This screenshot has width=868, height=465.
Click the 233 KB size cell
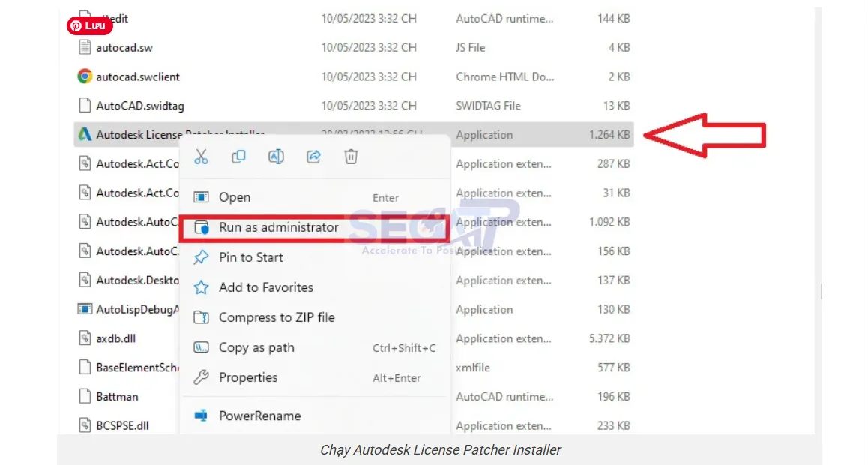pyautogui.click(x=614, y=426)
